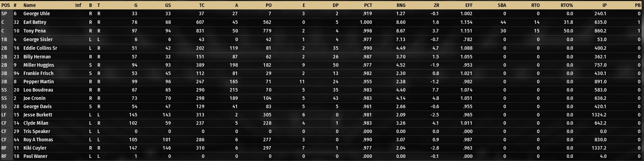Sort by DP double plays header
This screenshot has width=644, height=161.
[335, 5]
